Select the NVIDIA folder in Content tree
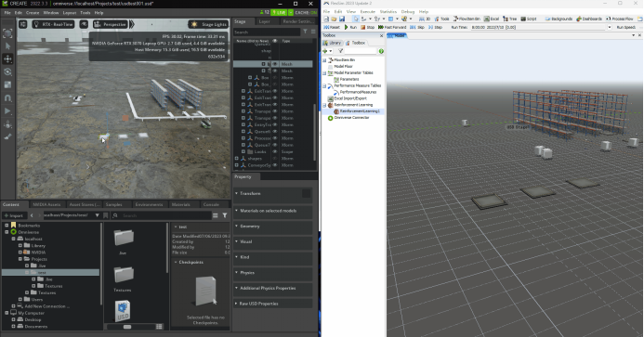 (38, 253)
